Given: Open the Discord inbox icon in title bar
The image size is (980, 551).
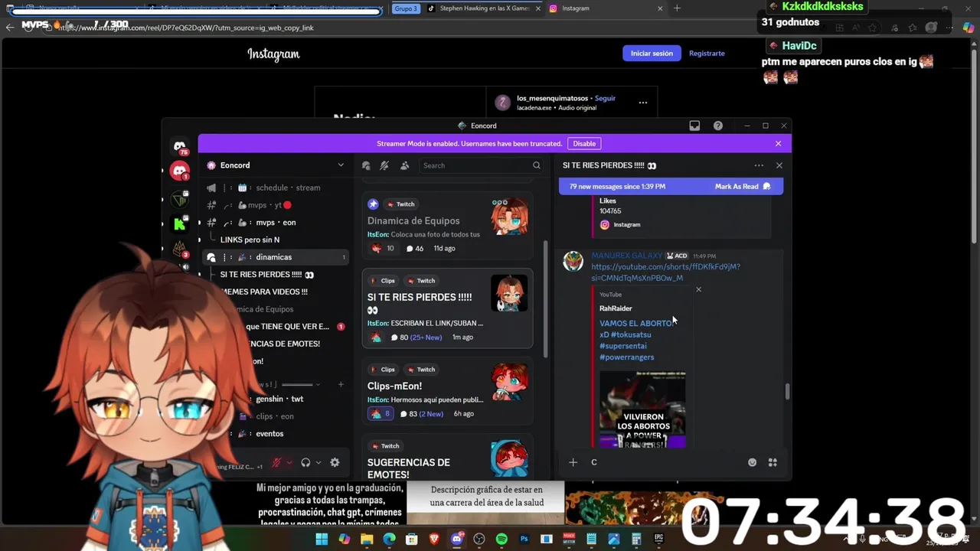Looking at the screenshot, I should [694, 126].
